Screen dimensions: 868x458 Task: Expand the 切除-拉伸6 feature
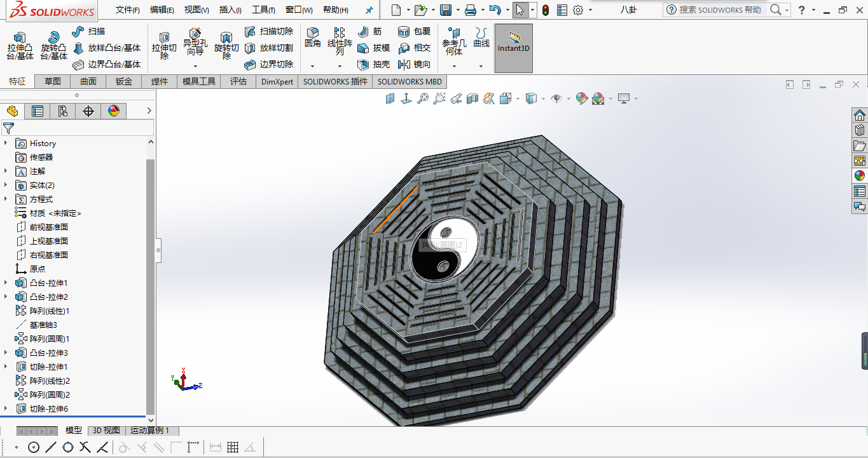click(x=6, y=408)
